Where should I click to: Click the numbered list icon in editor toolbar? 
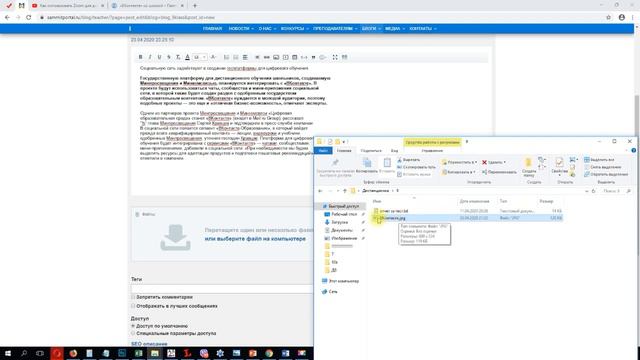pos(226,57)
